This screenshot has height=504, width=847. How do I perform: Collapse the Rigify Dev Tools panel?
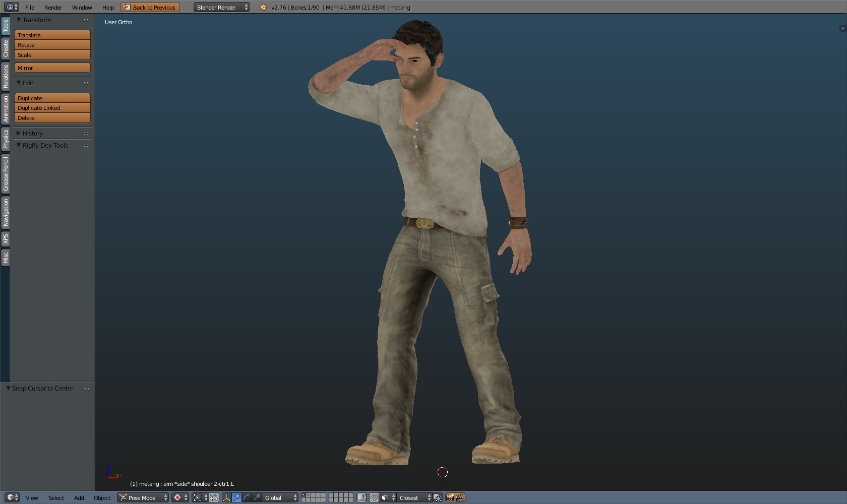pos(19,145)
